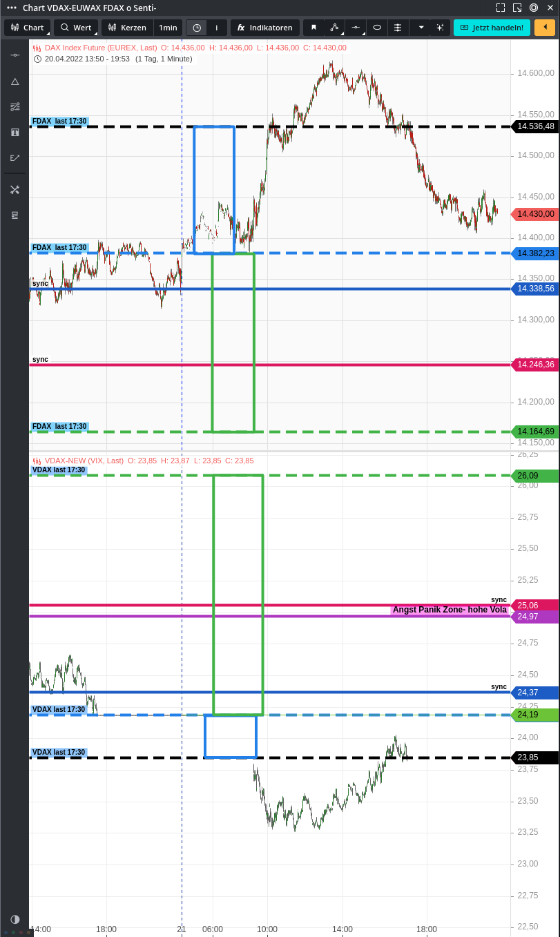Toggle the theme with the half-circle icon

(14, 919)
